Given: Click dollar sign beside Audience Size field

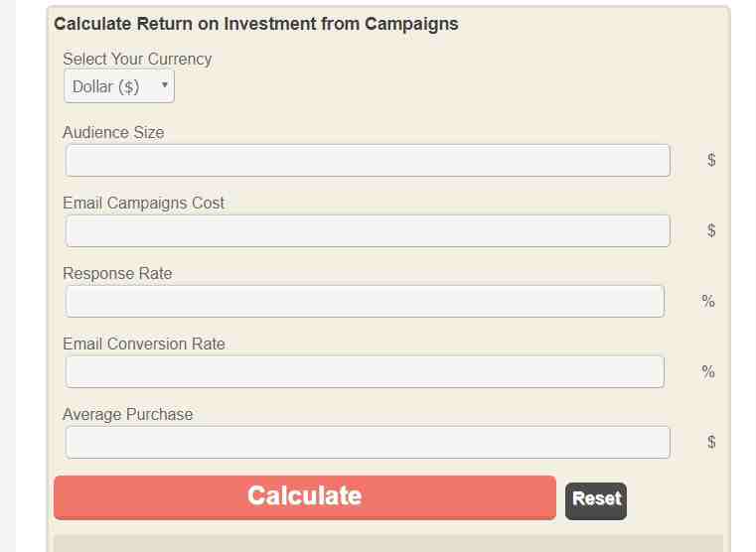Looking at the screenshot, I should click(711, 160).
